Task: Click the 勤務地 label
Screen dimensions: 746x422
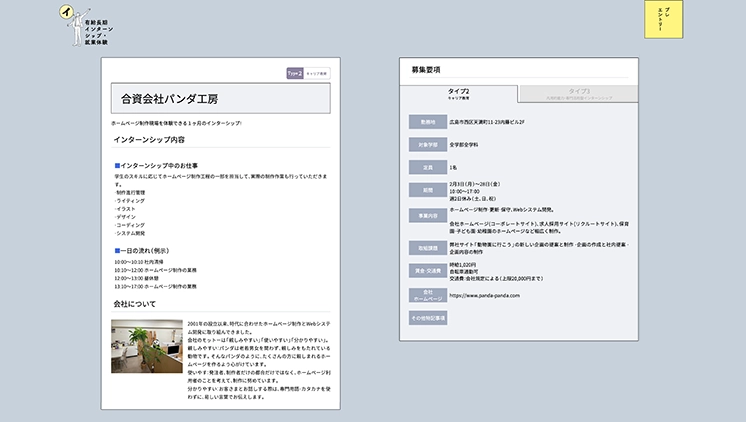Action: [x=427, y=122]
